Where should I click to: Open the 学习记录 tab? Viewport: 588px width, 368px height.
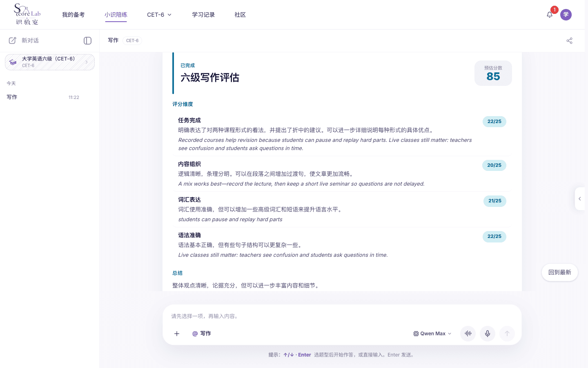(203, 15)
